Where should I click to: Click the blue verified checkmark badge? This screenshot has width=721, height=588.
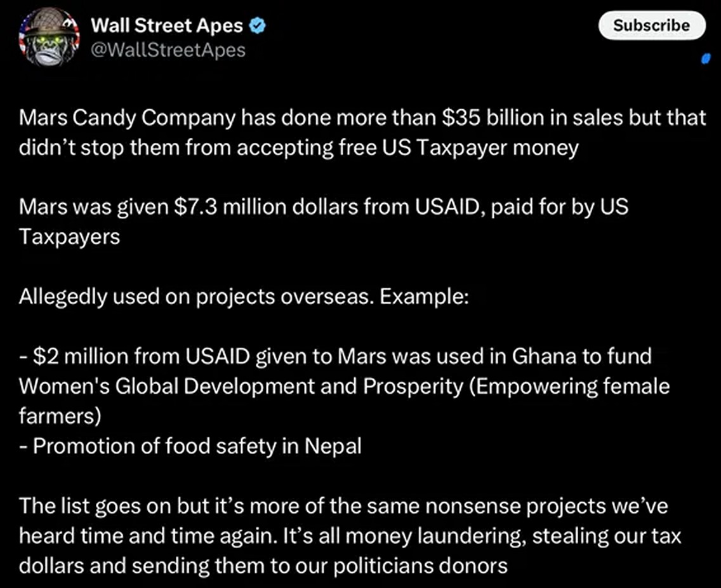(x=257, y=26)
